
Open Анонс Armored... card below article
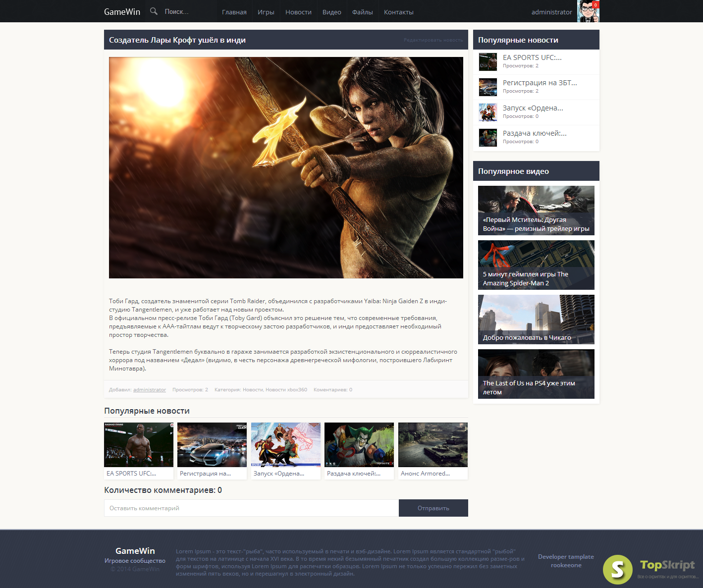click(x=433, y=451)
